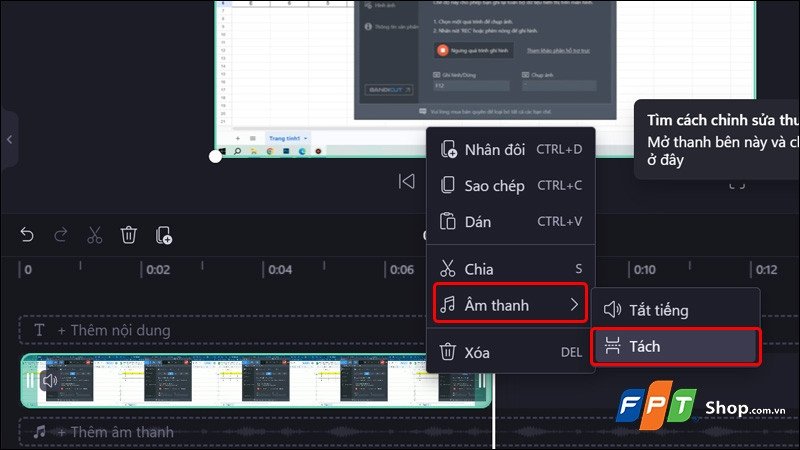Click the 0:12 timeline ruler mark
Viewport: 800px width, 450px height.
[766, 270]
